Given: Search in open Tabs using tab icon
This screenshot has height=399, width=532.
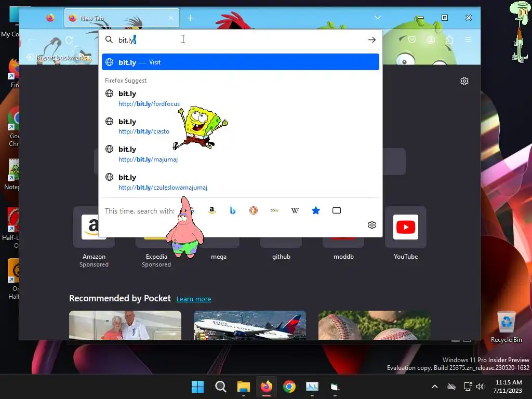Looking at the screenshot, I should (337, 211).
